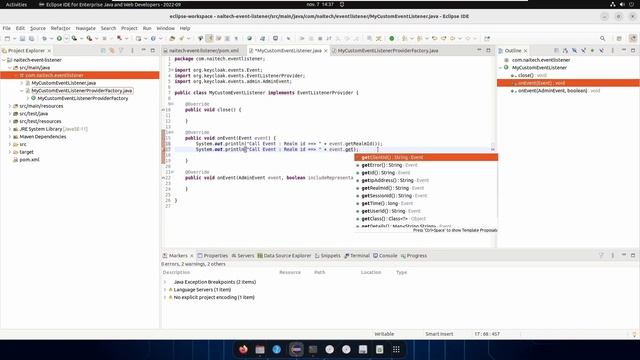This screenshot has height=360, width=640.
Task: Expand the src/test/java folder
Action: pos(10,114)
